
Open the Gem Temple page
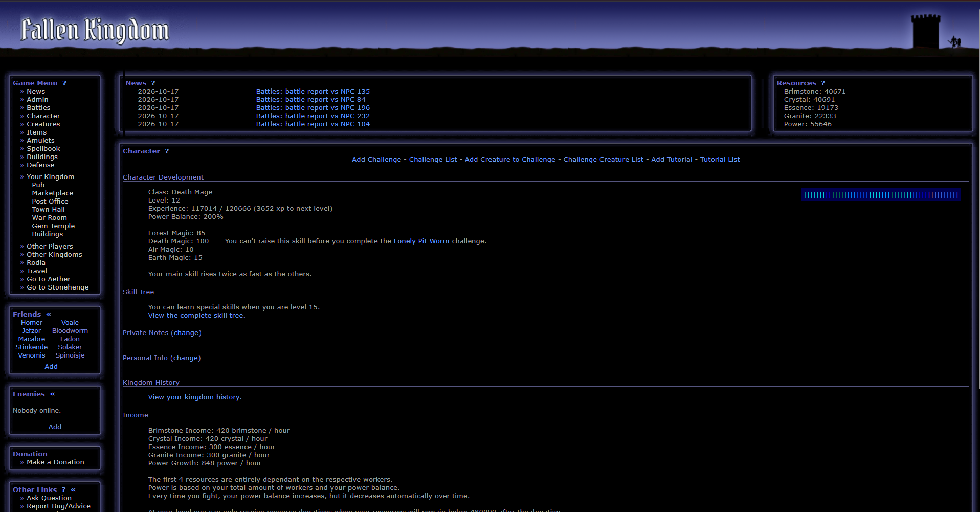53,226
